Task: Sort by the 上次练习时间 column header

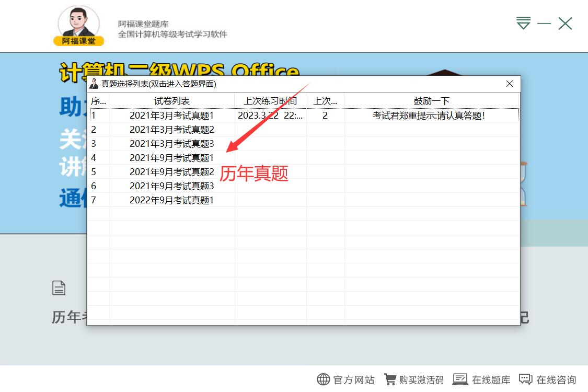Action: [270, 101]
